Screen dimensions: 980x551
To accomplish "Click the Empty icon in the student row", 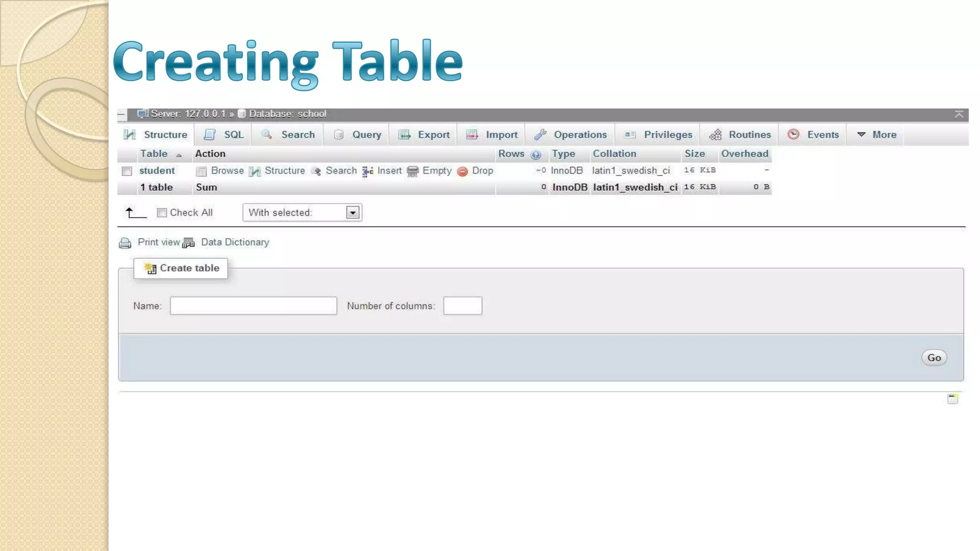I will click(412, 171).
